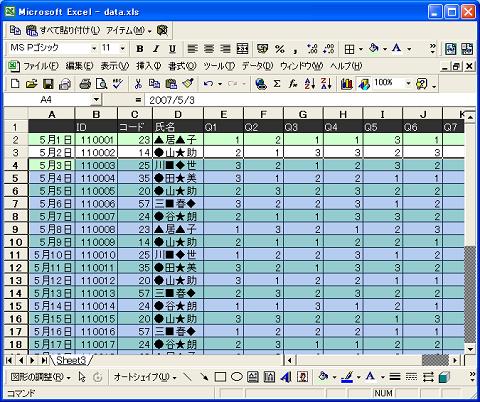The height and width of the screenshot is (402, 480).
Task: Select the Sheet3 worksheet tab
Action: coord(71,360)
